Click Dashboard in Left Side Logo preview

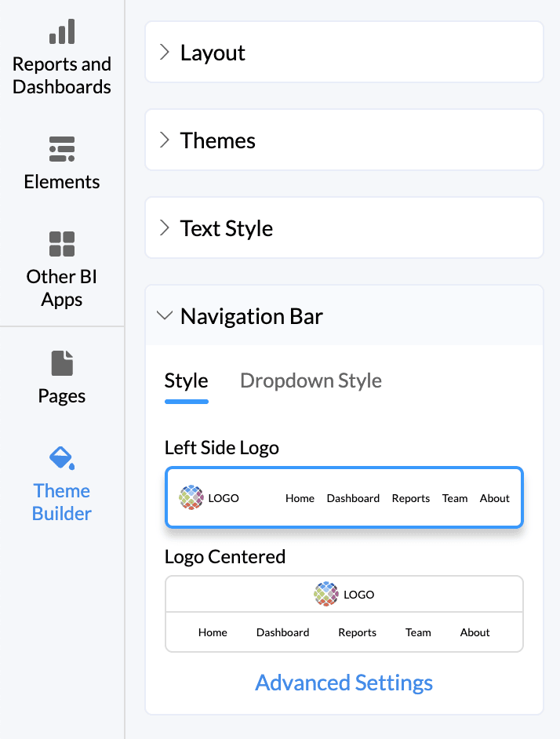tap(353, 498)
